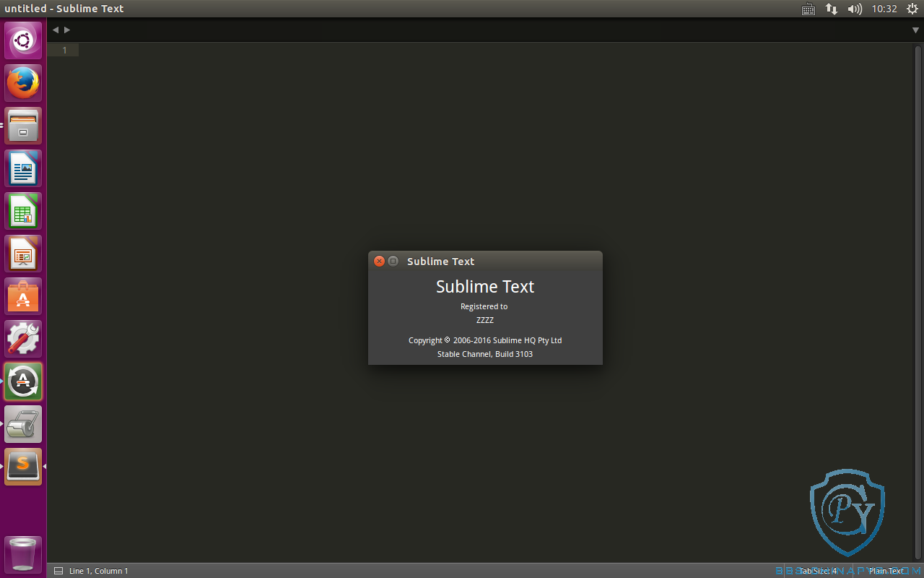Open the scanner-like dock application icon
Screen dimensions: 924x578
tap(23, 424)
